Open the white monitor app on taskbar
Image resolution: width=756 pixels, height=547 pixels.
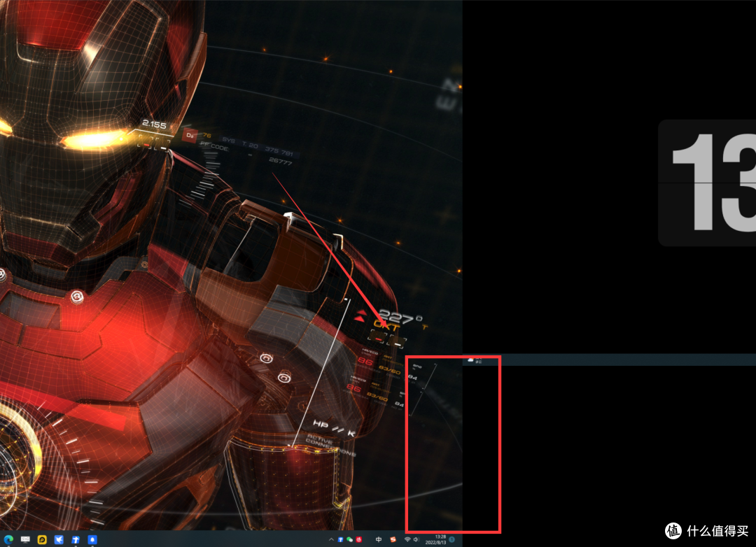pos(25,539)
